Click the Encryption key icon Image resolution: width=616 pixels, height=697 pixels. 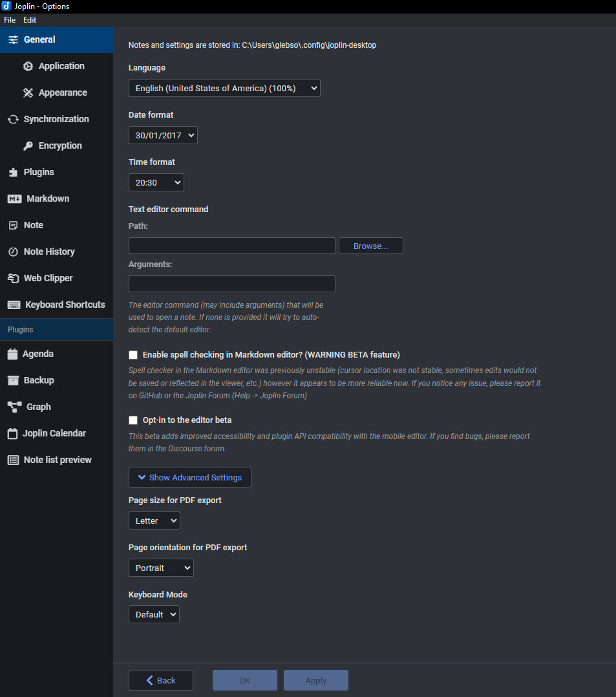28,146
